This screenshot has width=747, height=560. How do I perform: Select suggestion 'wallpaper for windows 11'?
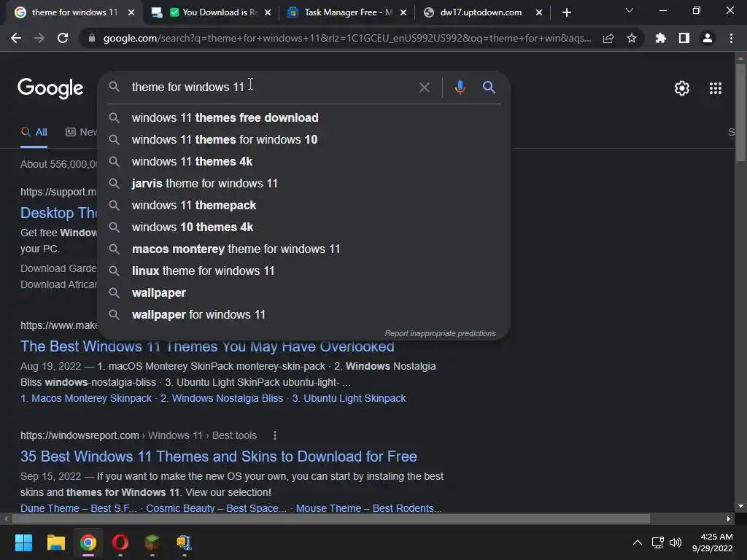[x=304, y=315]
